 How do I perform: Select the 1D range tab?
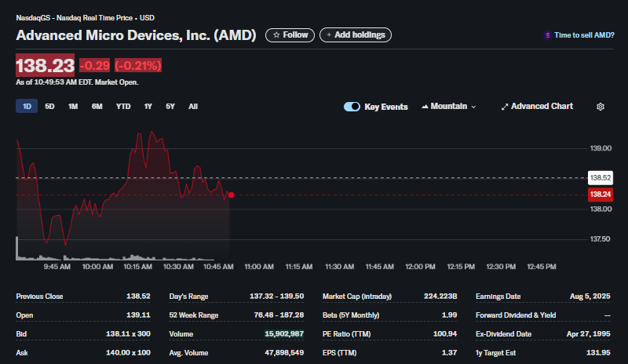pyautogui.click(x=27, y=106)
